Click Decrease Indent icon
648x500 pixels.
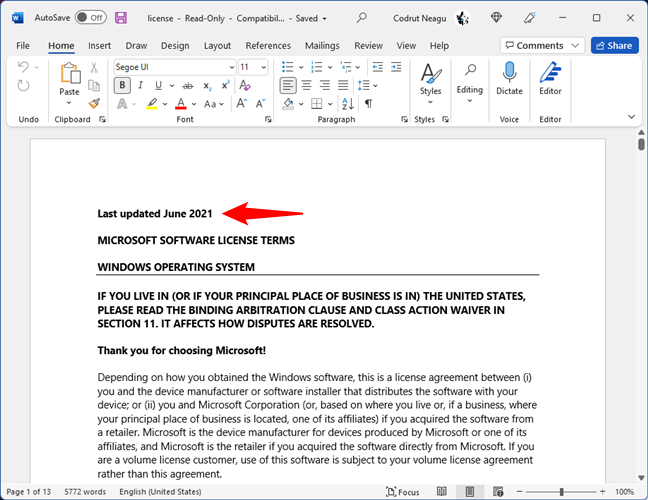(378, 67)
